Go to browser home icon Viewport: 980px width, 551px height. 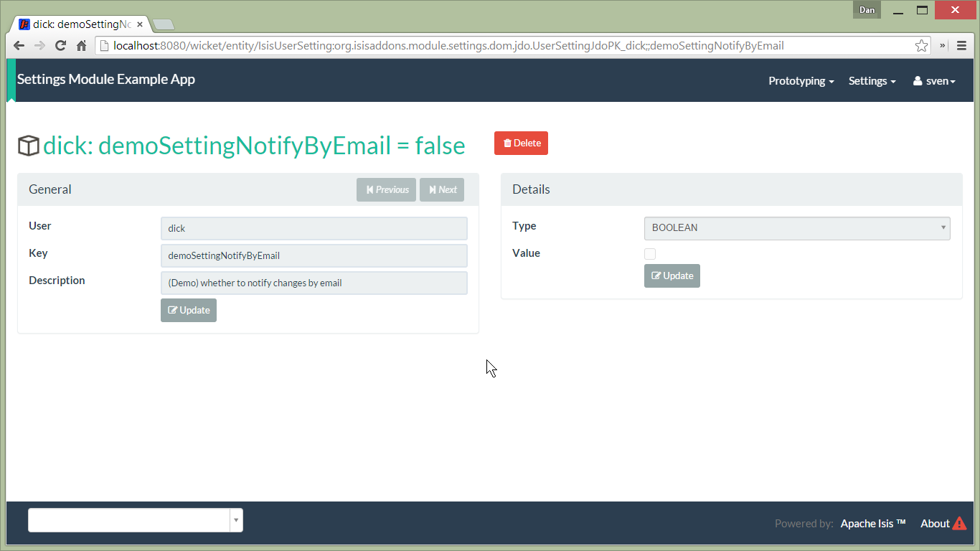click(x=82, y=45)
